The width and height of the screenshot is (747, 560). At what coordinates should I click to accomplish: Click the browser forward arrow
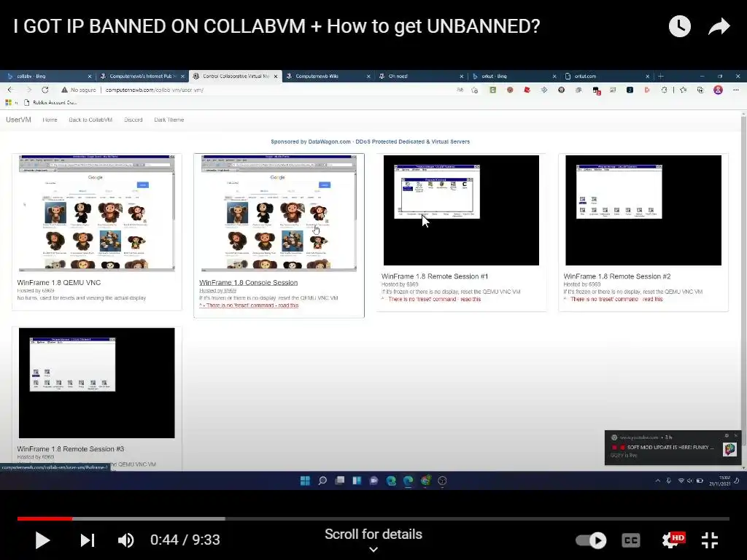[x=28, y=90]
